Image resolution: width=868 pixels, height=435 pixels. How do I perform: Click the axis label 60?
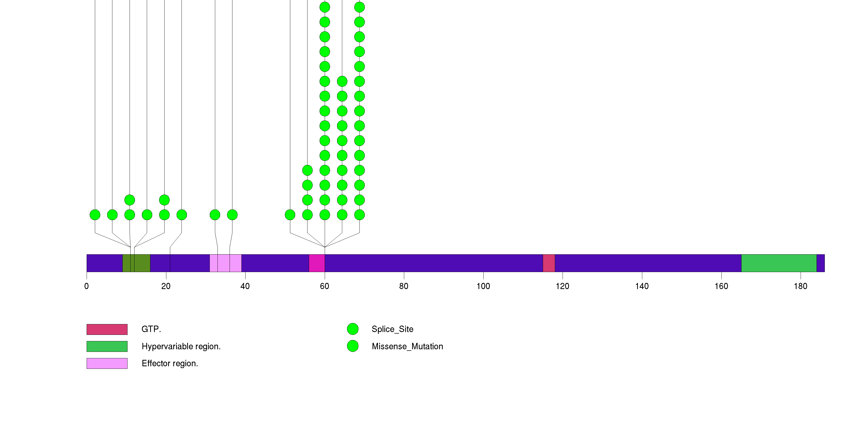pyautogui.click(x=324, y=286)
